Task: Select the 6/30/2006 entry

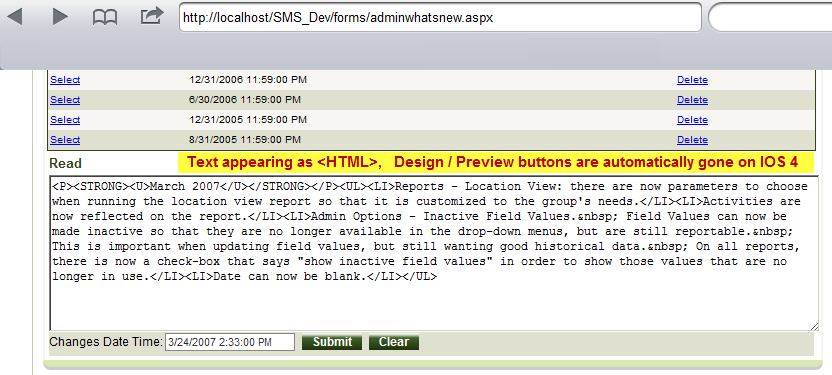Action: click(x=65, y=100)
